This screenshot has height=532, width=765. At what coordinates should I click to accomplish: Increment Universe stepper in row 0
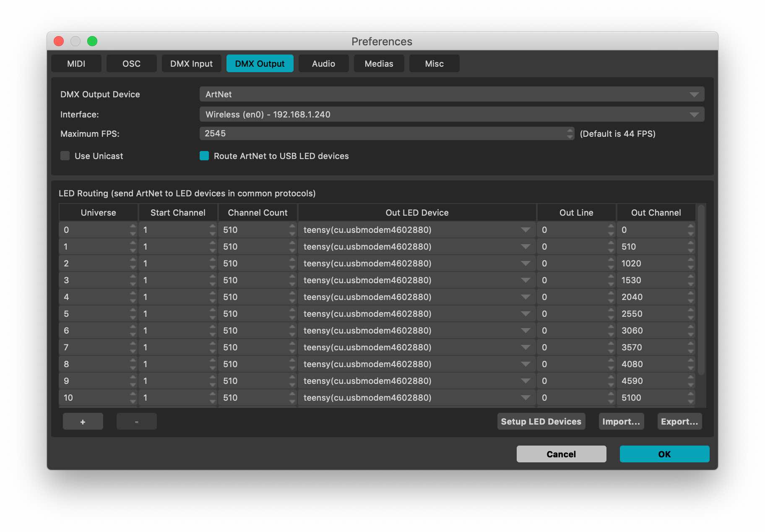pos(133,227)
